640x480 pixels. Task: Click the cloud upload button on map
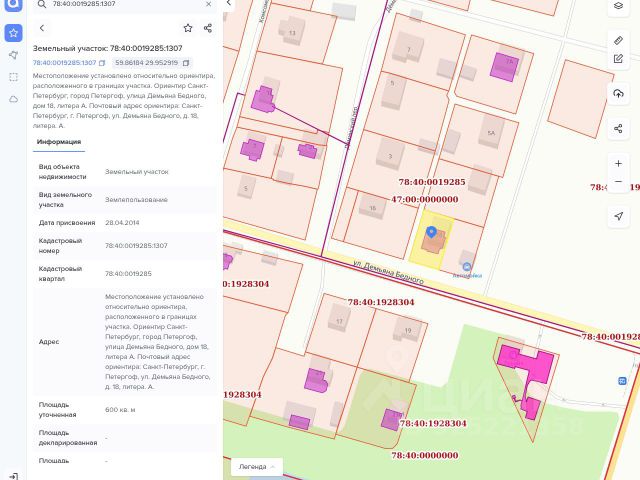point(618,94)
